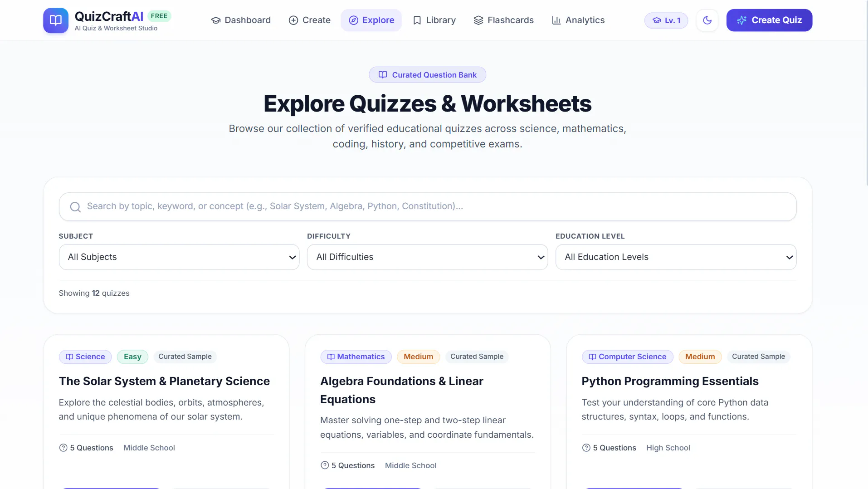The image size is (868, 489).
Task: Click the Medium badge on Algebra card
Action: [x=418, y=357]
